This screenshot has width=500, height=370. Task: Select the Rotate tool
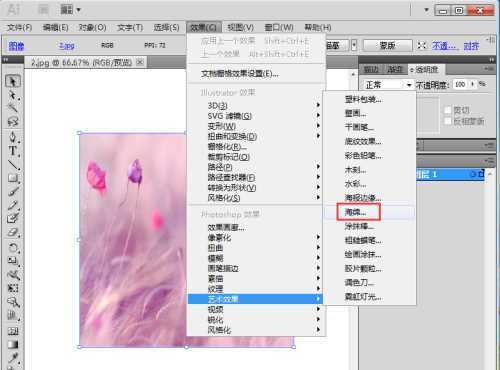[x=13, y=247]
